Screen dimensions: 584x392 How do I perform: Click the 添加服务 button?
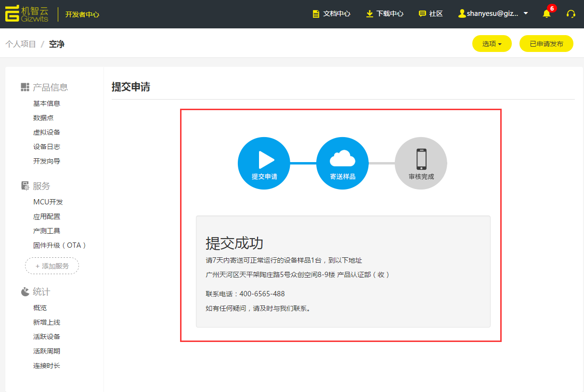click(x=52, y=266)
